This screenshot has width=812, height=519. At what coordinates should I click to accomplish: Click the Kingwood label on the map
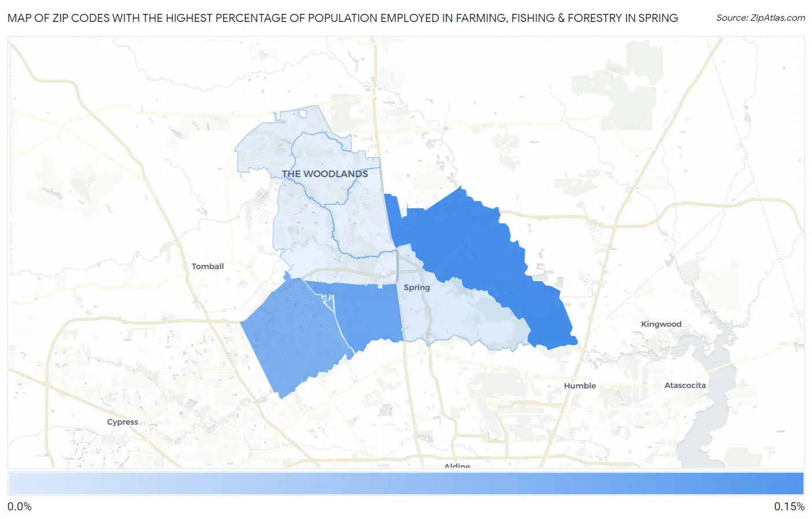coord(661,324)
